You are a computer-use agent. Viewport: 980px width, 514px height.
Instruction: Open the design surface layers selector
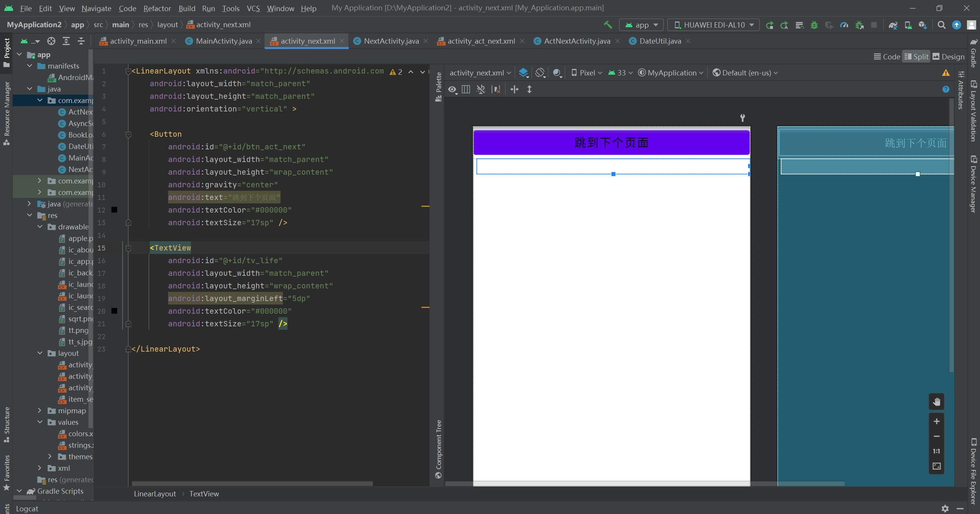click(523, 73)
